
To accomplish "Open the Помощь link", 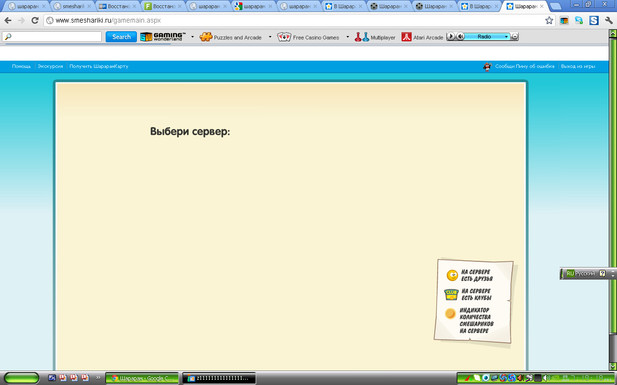I will [x=21, y=66].
